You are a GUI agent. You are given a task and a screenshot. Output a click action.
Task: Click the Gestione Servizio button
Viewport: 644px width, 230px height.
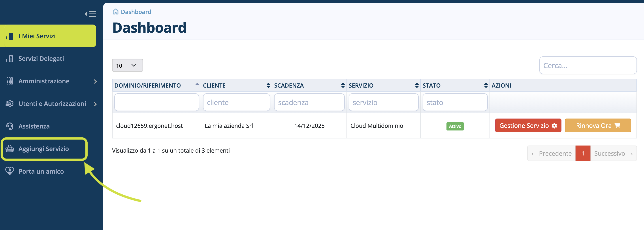click(x=528, y=126)
